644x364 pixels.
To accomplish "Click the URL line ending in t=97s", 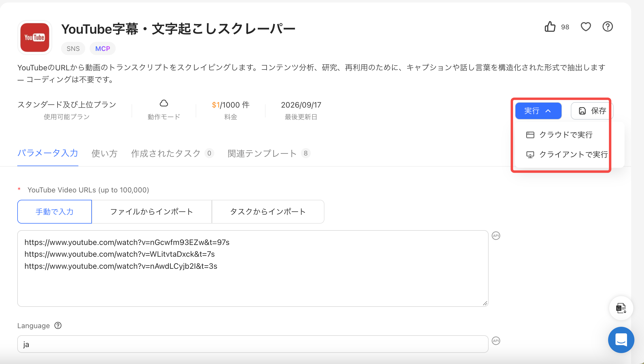I will [x=127, y=242].
